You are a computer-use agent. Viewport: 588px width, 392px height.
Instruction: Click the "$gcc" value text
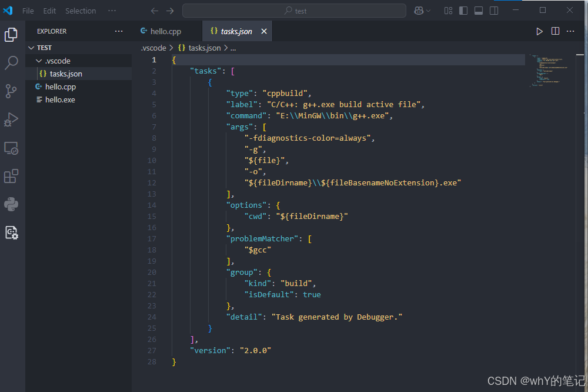(258, 250)
